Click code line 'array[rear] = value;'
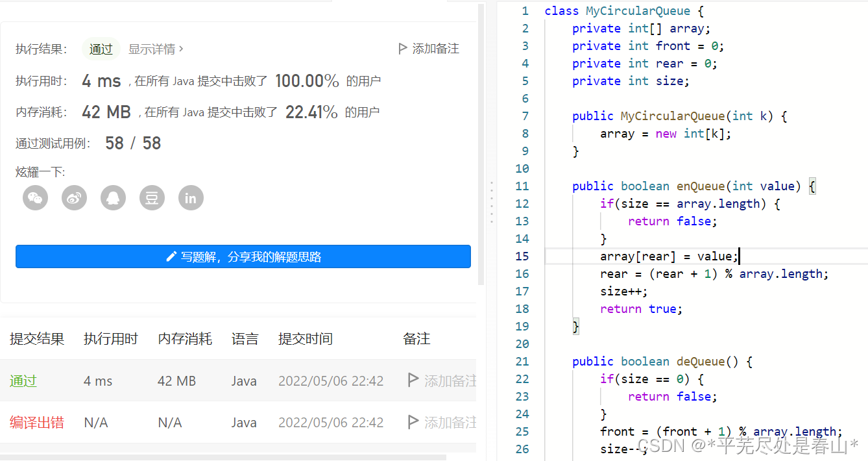The width and height of the screenshot is (868, 461). point(669,256)
